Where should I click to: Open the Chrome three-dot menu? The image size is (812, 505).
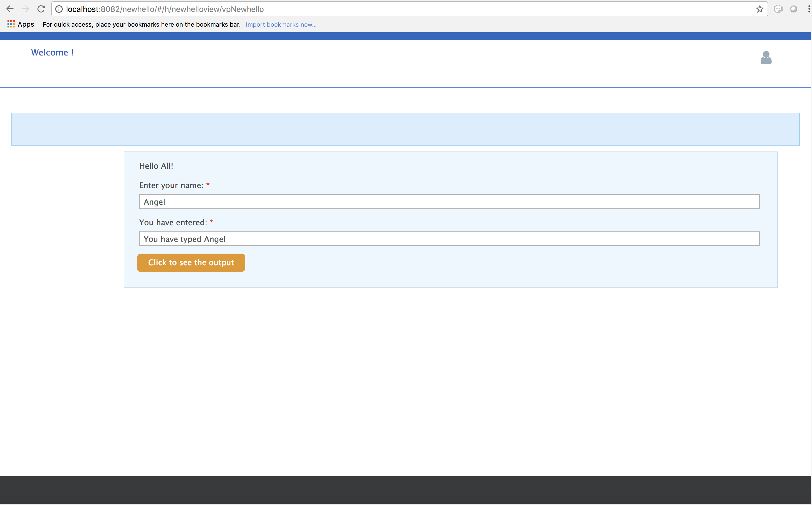coord(808,9)
